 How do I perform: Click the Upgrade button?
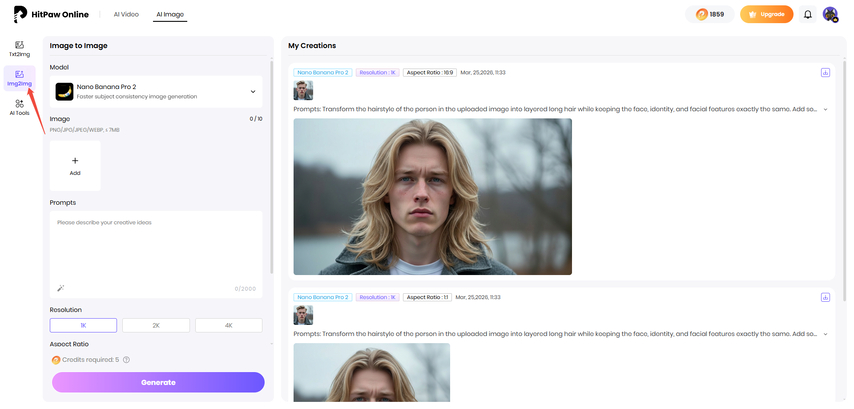766,15
